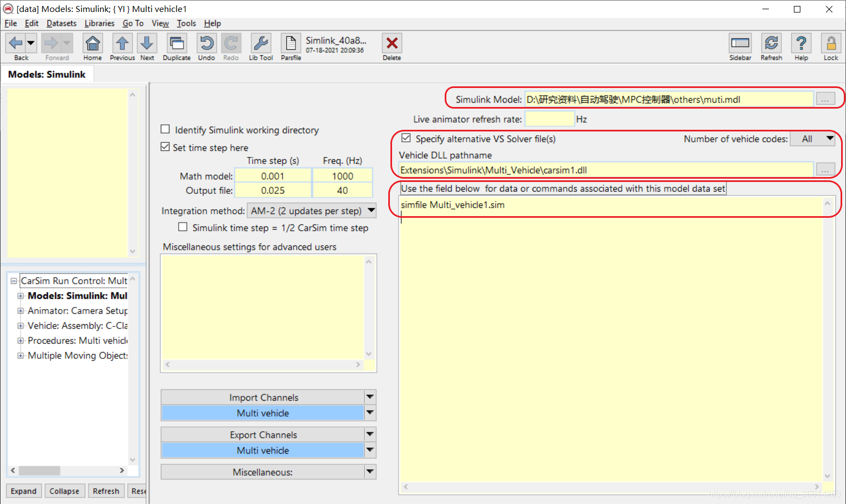Viewport: 846px width, 504px height.
Task: Open dropdown arrow beside export Multi vehicle link
Action: tap(370, 450)
